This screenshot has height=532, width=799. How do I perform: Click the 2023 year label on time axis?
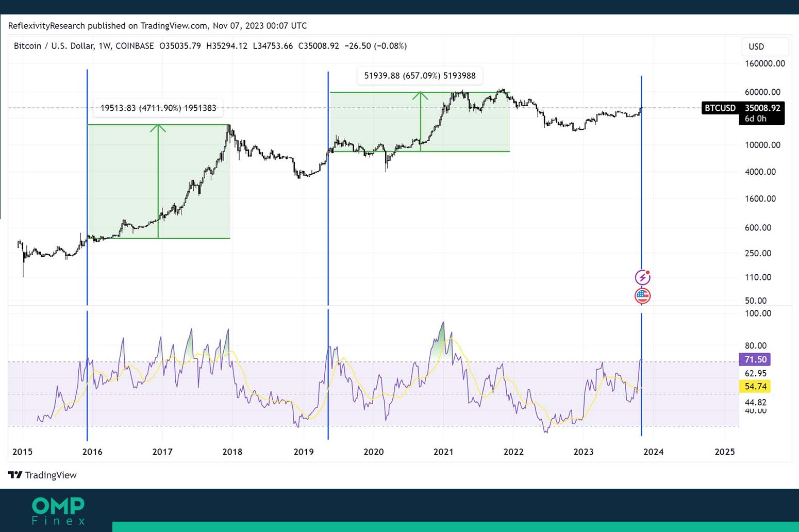tap(584, 452)
